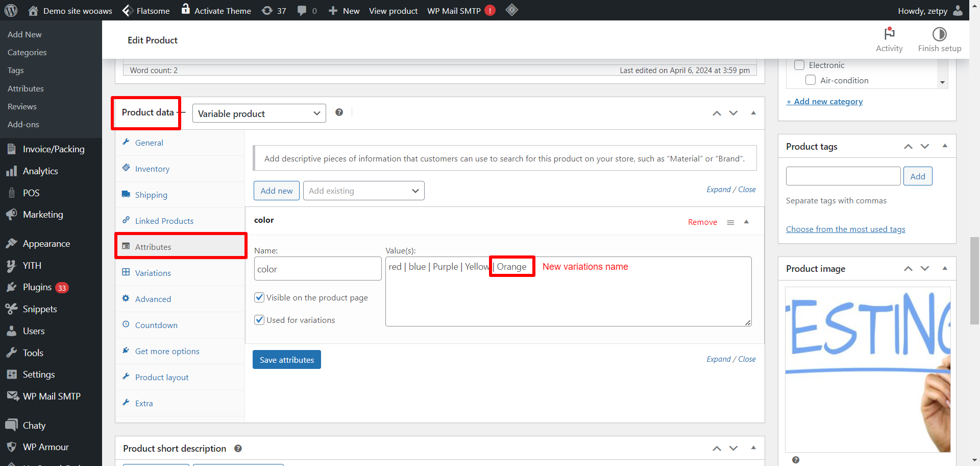980x466 pixels.
Task: Click Choose from the most used tags
Action: pyautogui.click(x=846, y=229)
